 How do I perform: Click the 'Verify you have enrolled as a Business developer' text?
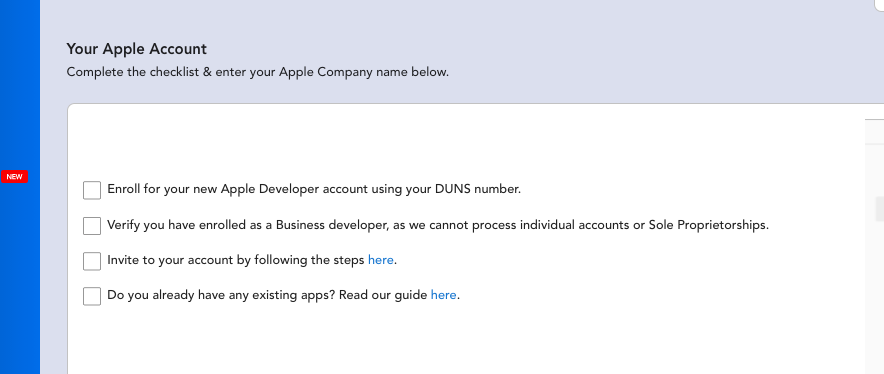(x=438, y=225)
